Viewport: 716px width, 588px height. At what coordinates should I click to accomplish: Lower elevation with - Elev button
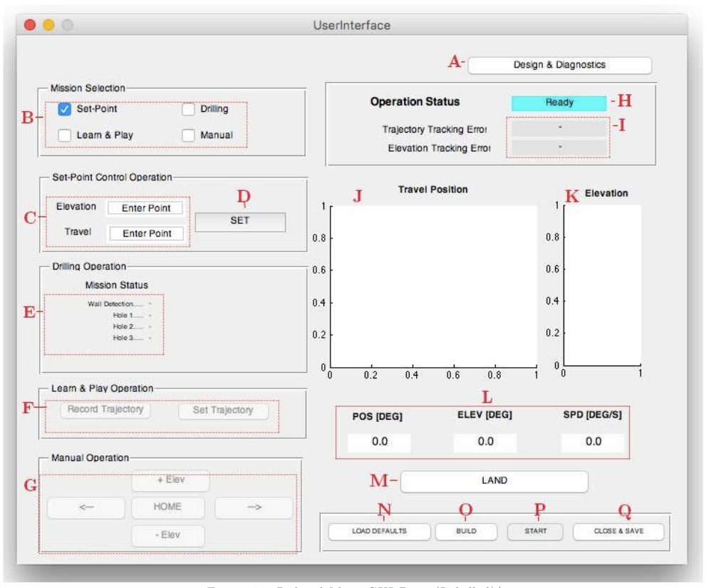[x=168, y=535]
